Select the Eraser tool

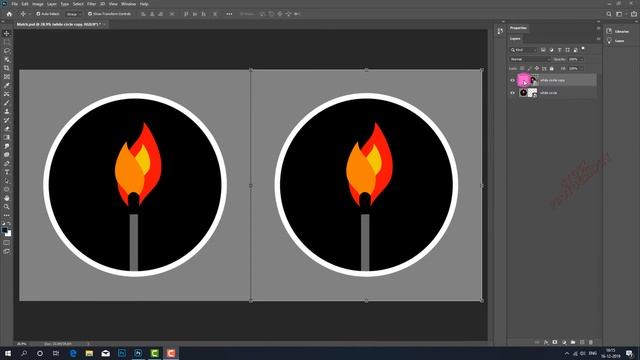click(7, 129)
